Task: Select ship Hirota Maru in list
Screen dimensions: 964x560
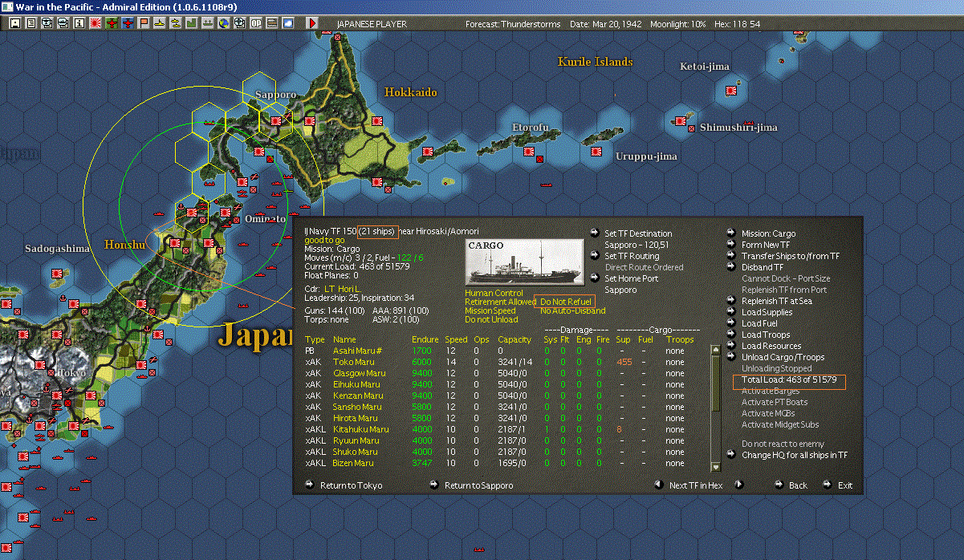Action: pyautogui.click(x=356, y=418)
